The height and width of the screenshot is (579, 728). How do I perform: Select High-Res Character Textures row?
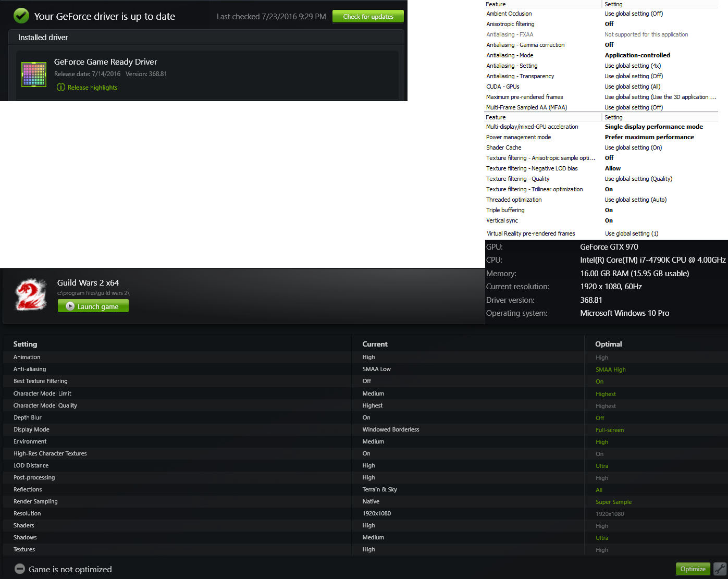(x=365, y=453)
